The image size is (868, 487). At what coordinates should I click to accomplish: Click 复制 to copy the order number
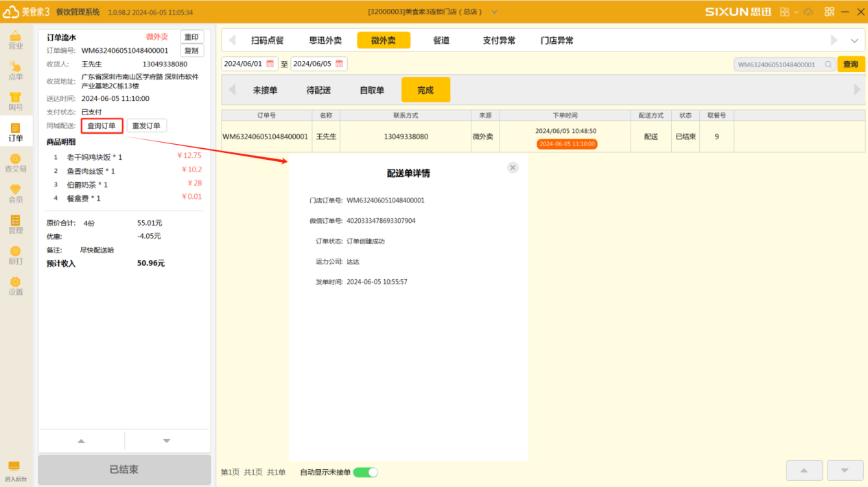[192, 51]
